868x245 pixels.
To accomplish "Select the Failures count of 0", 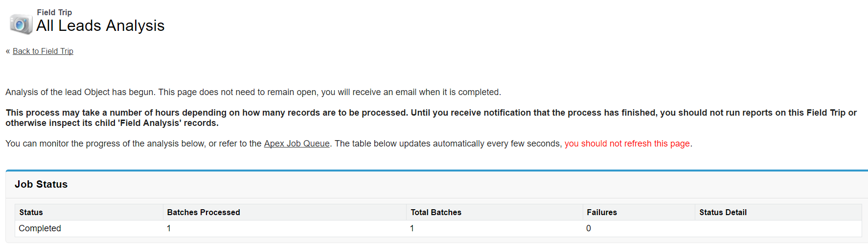I will (x=589, y=228).
